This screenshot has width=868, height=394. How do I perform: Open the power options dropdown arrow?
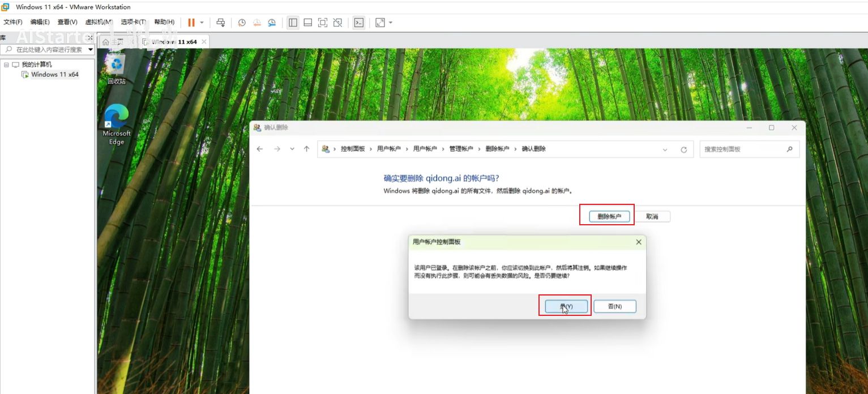pyautogui.click(x=202, y=23)
